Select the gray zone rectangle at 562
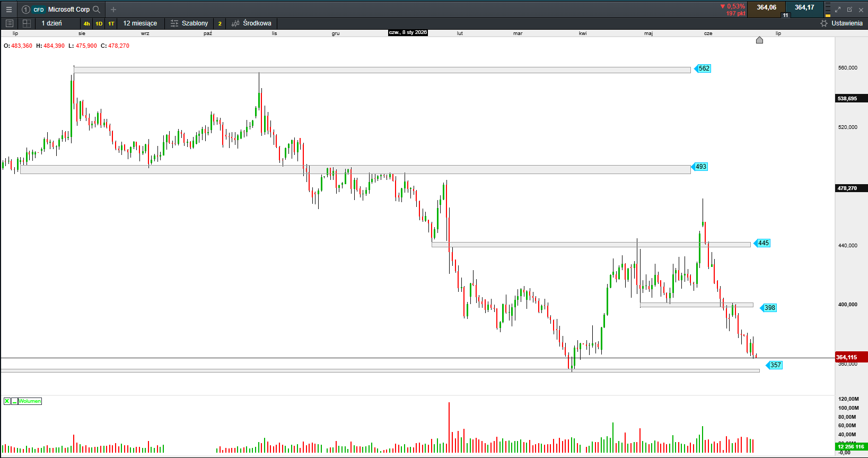The height and width of the screenshot is (458, 868). pos(382,70)
